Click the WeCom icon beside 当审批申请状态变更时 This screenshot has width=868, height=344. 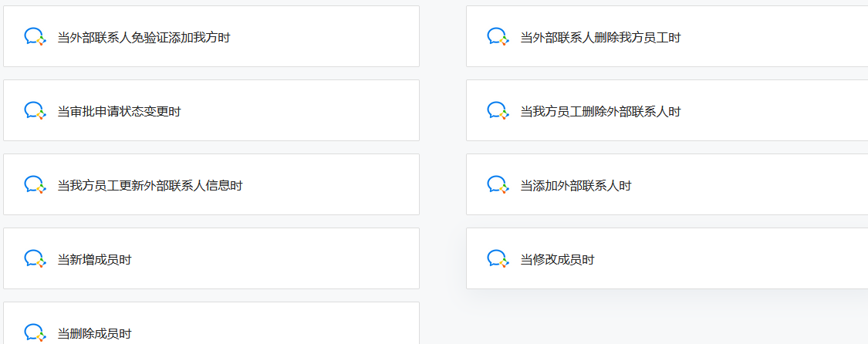tap(35, 111)
